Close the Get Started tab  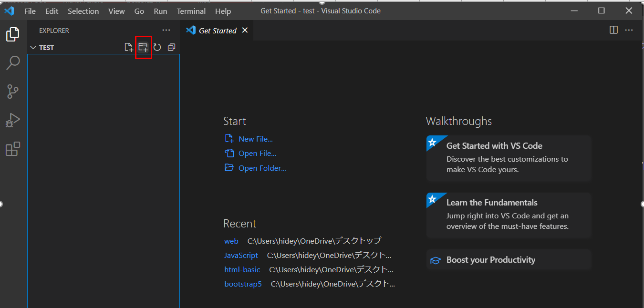245,30
